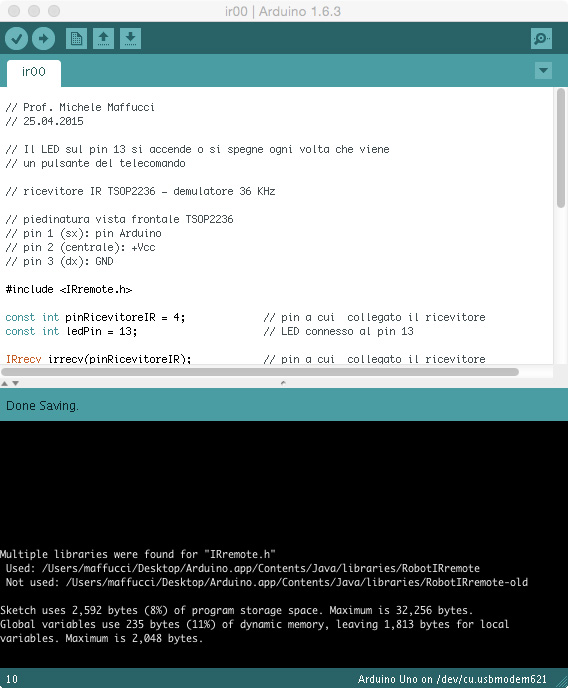
Task: Save the sketch with down-arrow icon
Action: [130, 39]
